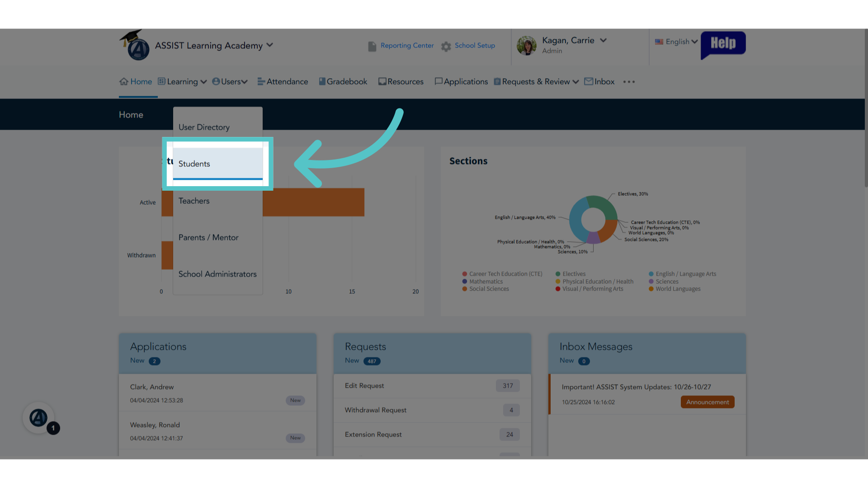Select Parents / Mentor menu entry
This screenshot has width=868, height=488.
[x=218, y=237]
